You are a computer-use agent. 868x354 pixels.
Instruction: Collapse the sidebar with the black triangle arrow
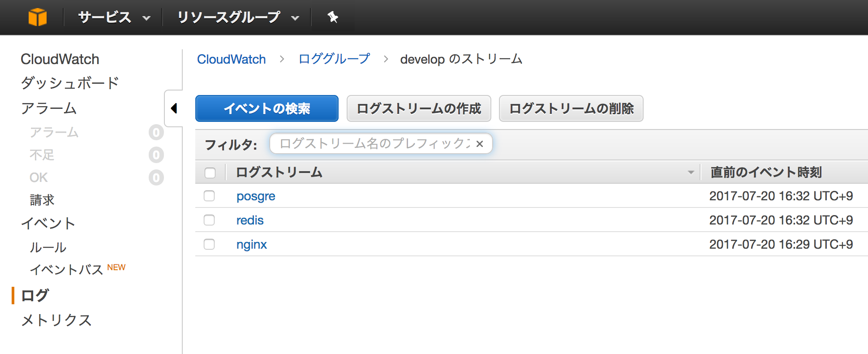point(174,108)
